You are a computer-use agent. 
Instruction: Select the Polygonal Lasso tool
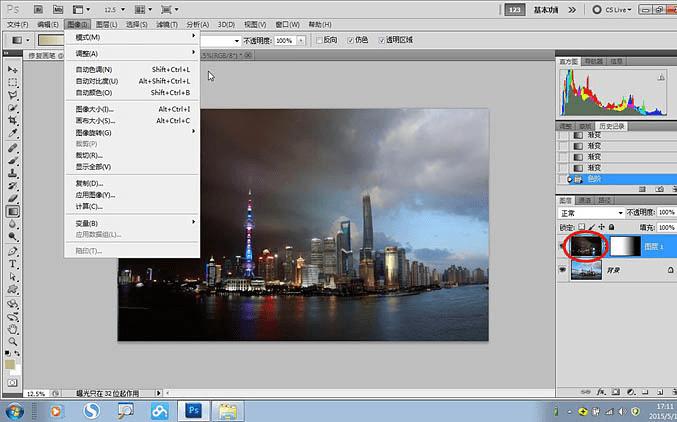tap(13, 95)
